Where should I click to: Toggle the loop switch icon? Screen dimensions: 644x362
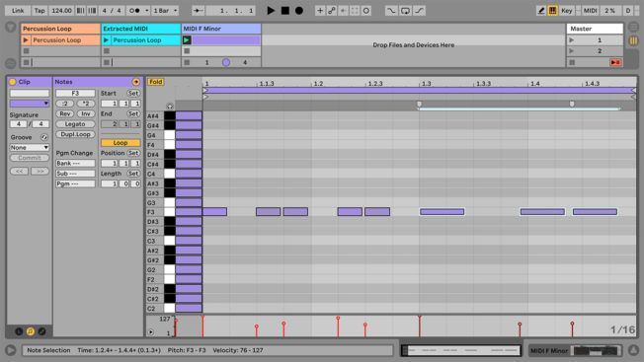point(405,11)
